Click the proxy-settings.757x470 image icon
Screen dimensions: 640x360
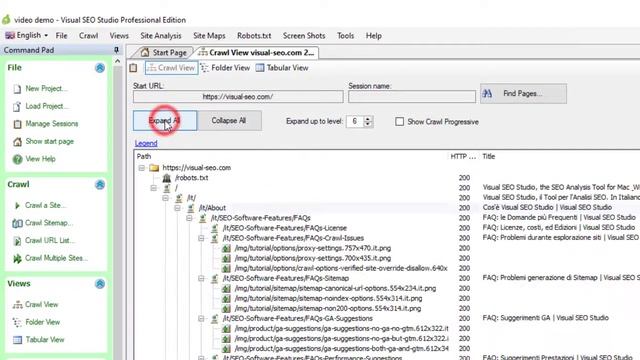(226, 248)
